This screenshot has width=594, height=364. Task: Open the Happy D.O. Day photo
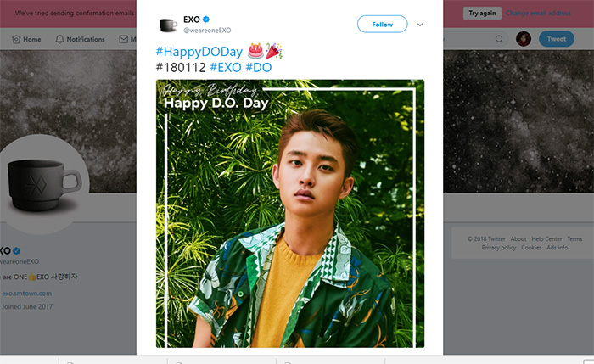(289, 213)
